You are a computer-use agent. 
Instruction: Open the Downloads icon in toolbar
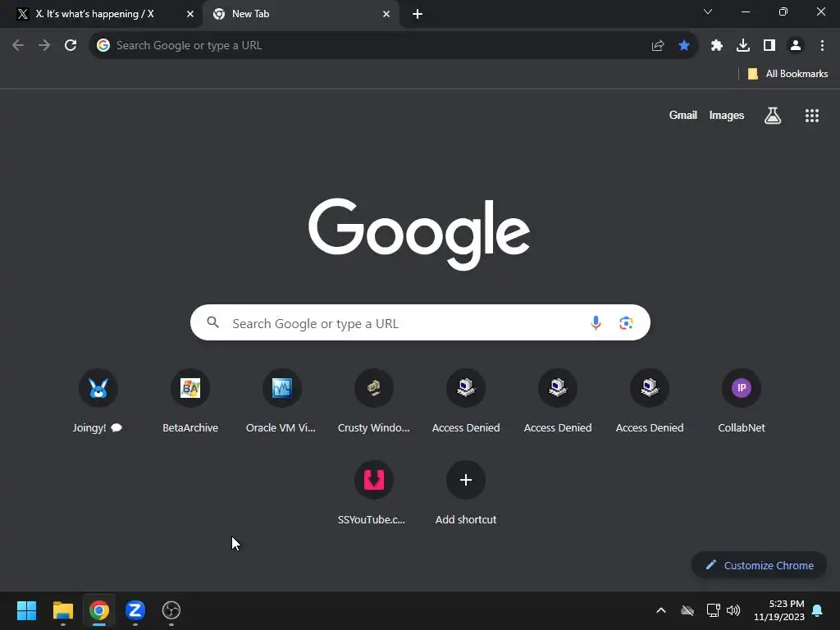(x=743, y=46)
